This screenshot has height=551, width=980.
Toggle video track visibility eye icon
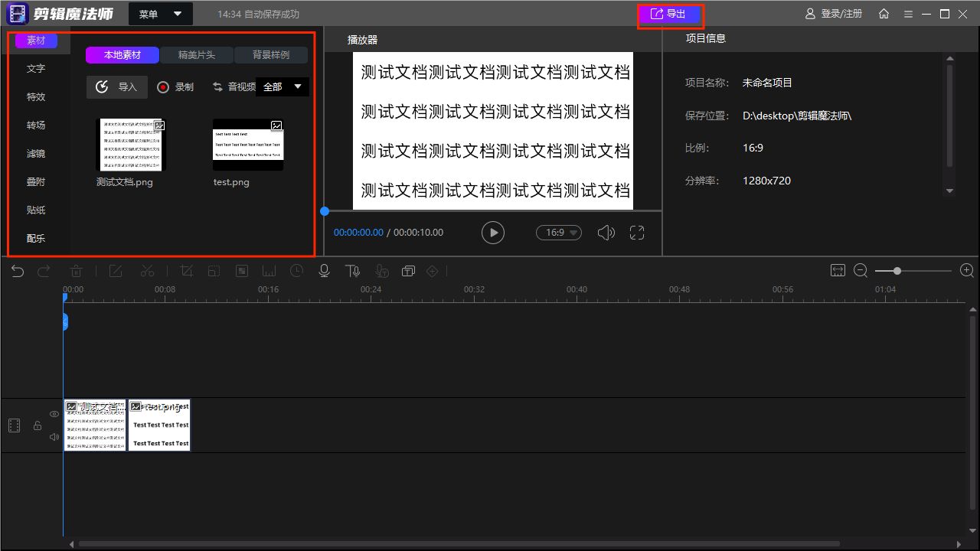pyautogui.click(x=54, y=414)
